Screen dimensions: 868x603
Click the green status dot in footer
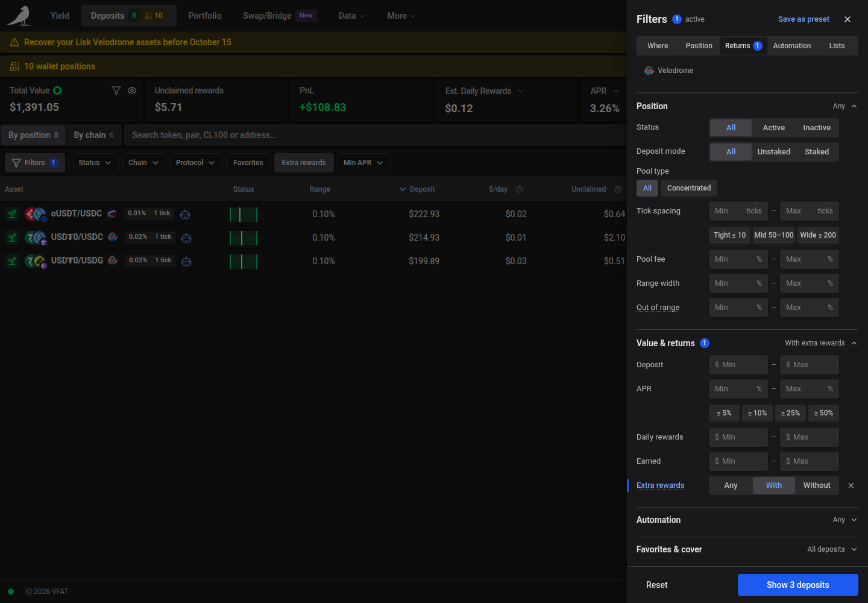point(11,592)
